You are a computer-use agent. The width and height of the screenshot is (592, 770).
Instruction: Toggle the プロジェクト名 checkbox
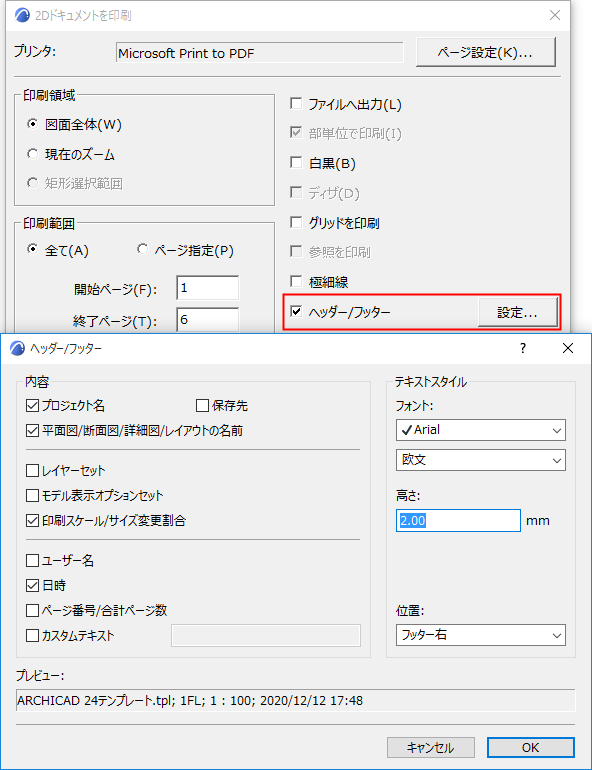tap(32, 406)
